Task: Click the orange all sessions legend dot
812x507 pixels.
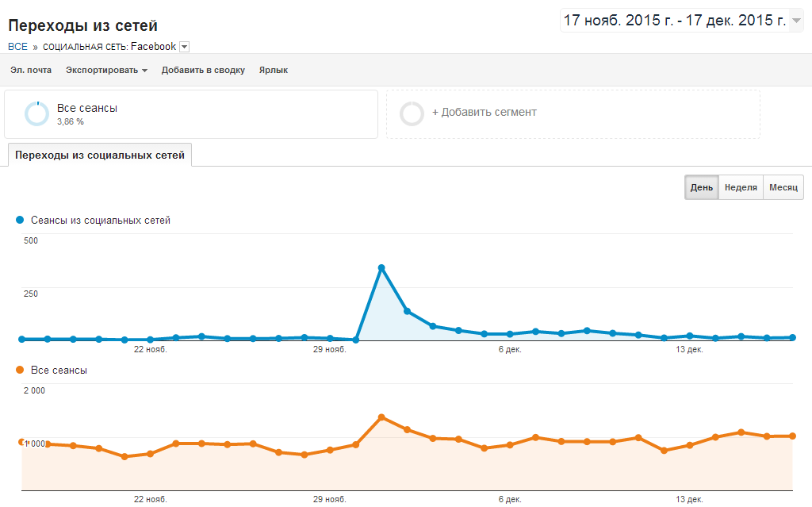Action: click(x=21, y=370)
